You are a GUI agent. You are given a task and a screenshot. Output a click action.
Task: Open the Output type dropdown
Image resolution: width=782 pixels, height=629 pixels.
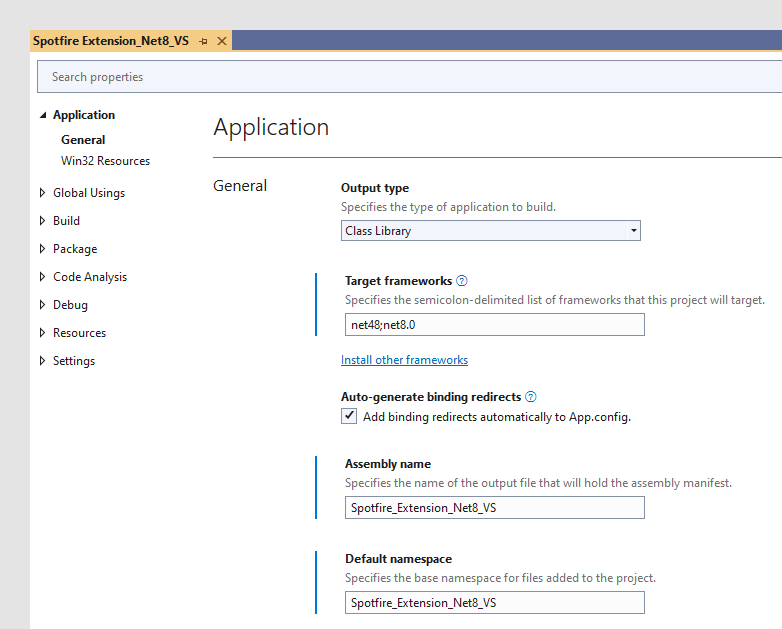(490, 231)
